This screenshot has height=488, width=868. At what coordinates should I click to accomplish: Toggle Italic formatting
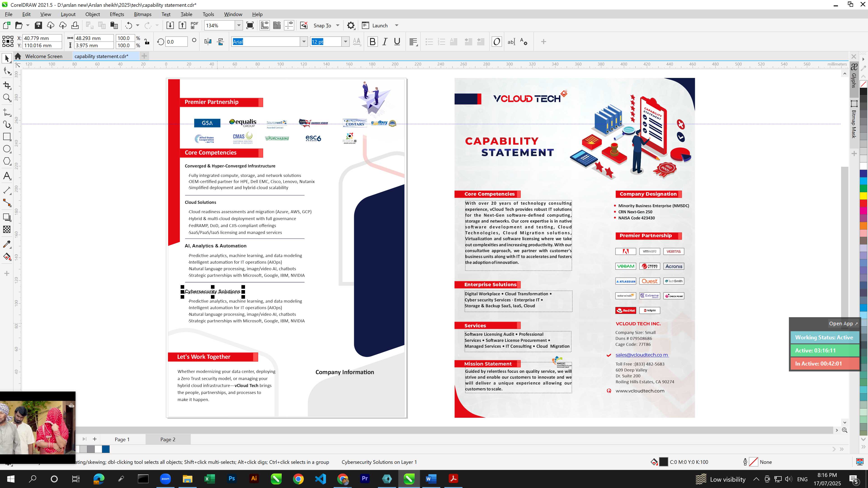(x=385, y=41)
